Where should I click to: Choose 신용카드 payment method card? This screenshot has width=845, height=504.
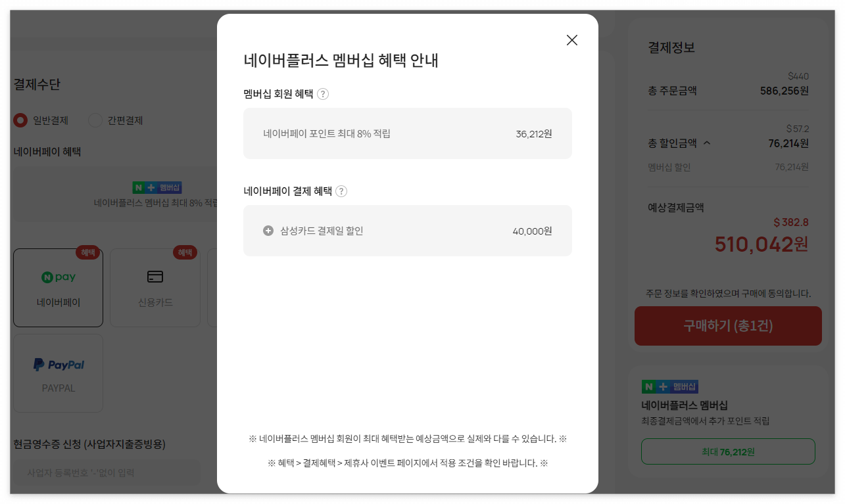[x=155, y=288]
